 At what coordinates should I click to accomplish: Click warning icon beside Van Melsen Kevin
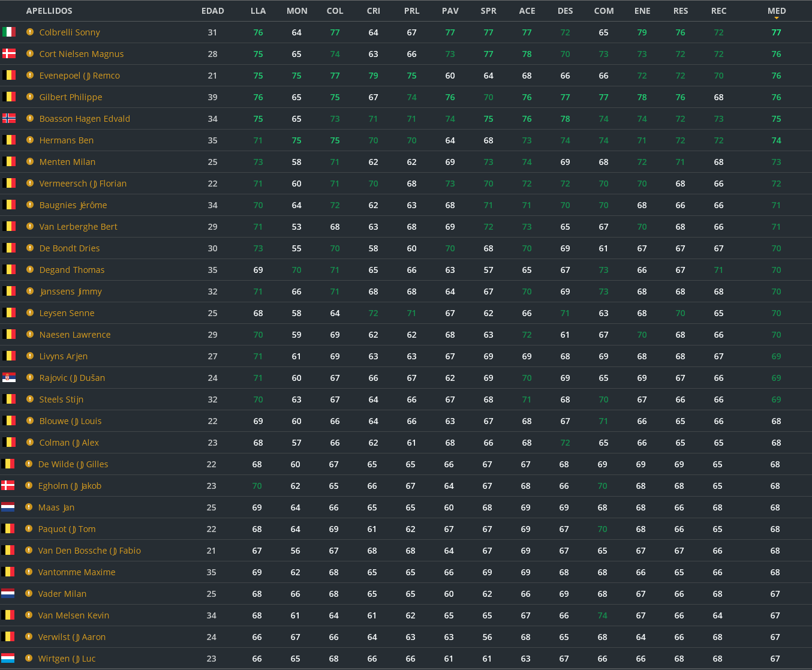coord(29,615)
